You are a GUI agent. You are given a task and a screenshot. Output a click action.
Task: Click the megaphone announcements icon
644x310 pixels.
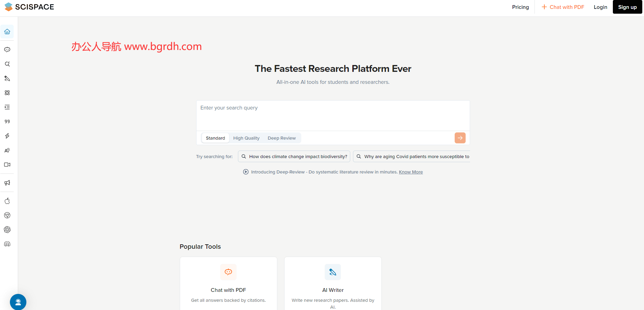point(7,183)
